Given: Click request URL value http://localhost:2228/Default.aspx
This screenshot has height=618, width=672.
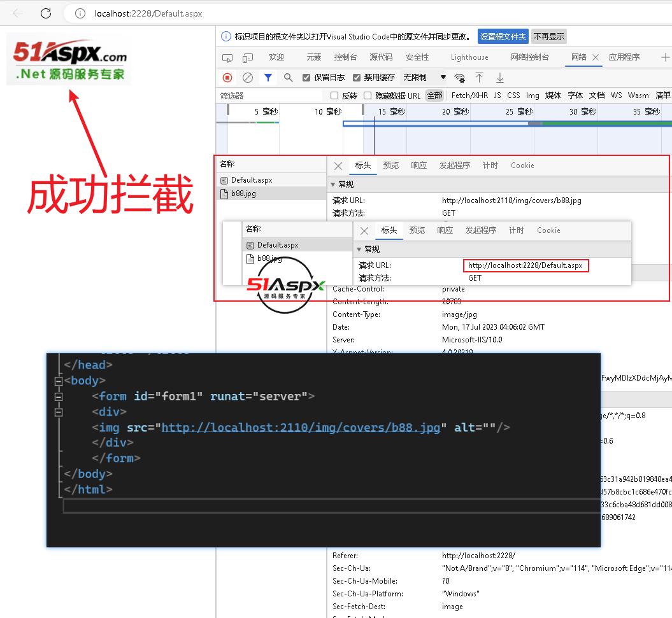Looking at the screenshot, I should tap(525, 265).
